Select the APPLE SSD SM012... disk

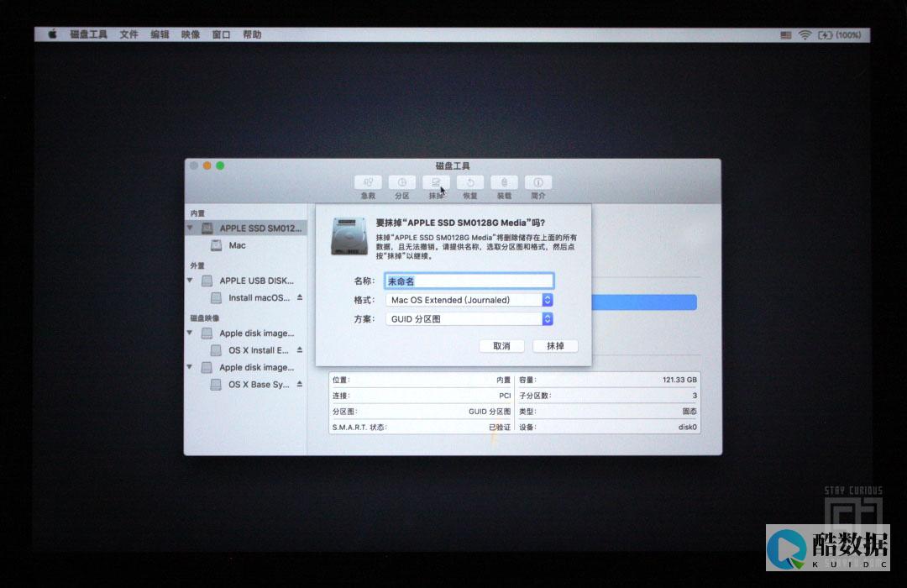click(x=246, y=228)
